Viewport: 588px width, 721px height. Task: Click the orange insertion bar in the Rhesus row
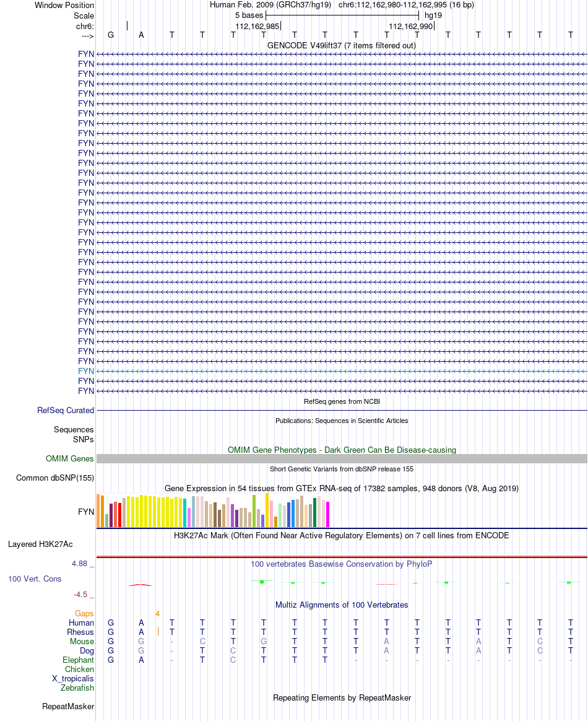(x=158, y=631)
